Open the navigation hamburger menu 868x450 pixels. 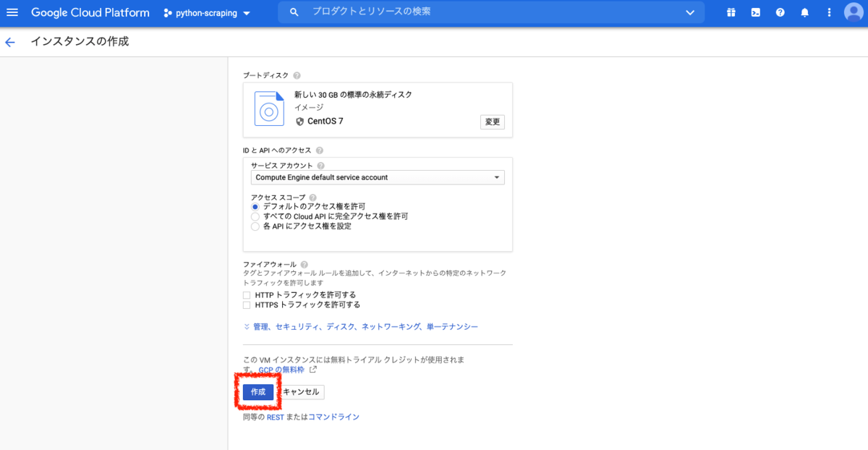click(x=13, y=12)
